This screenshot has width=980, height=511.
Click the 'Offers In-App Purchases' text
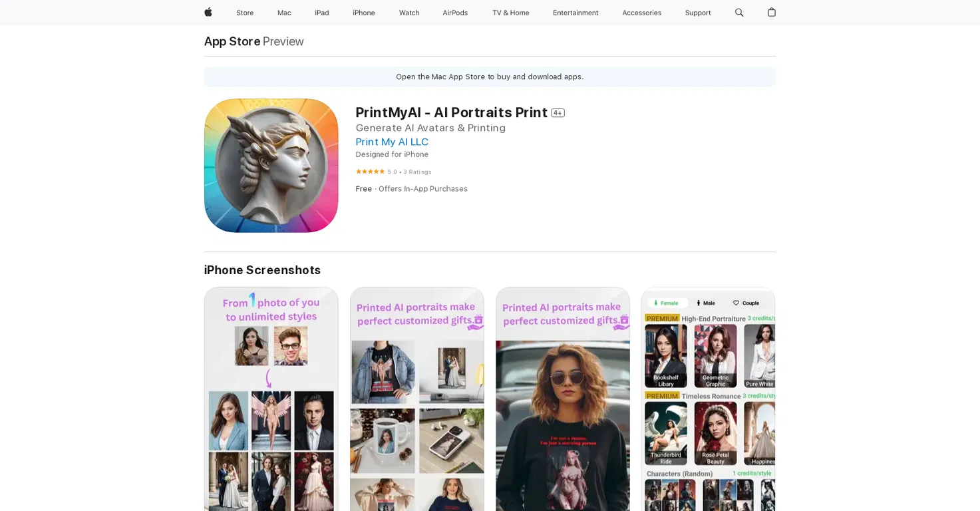coord(423,189)
